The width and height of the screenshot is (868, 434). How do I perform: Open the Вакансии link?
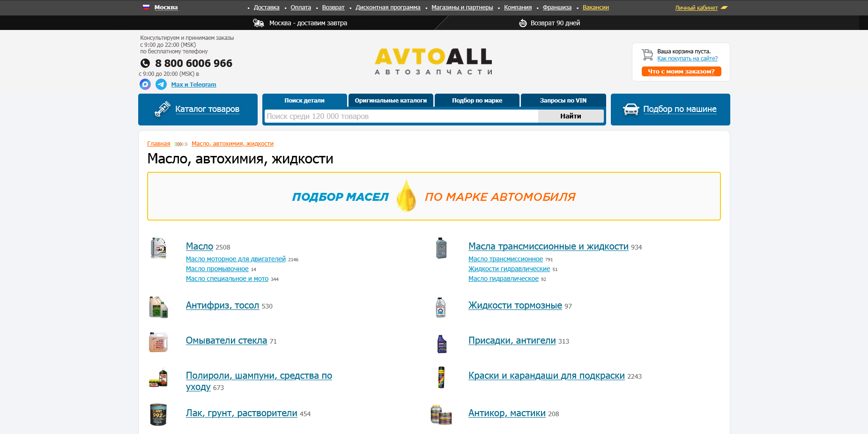point(596,7)
